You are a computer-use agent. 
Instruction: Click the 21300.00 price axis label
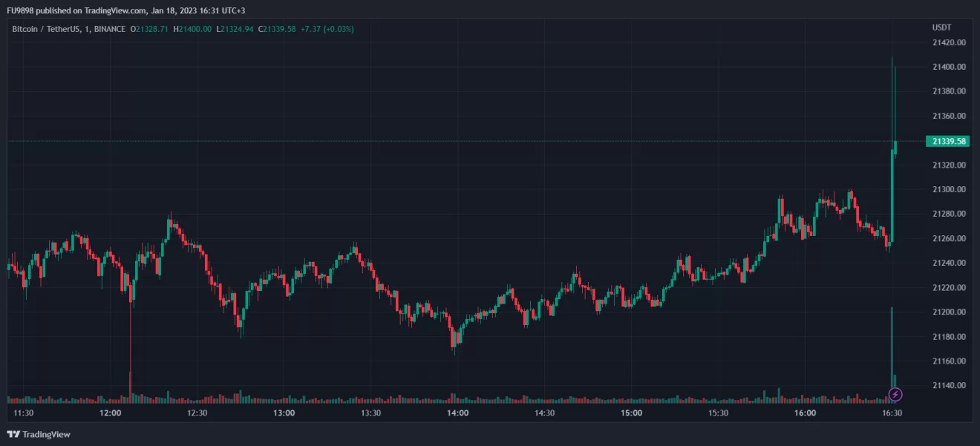tap(949, 190)
